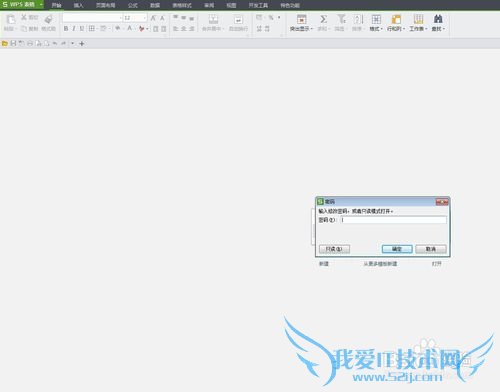Click the Save disk quick-access icon
Viewport: 500px width, 392px height.
pyautogui.click(x=13, y=43)
